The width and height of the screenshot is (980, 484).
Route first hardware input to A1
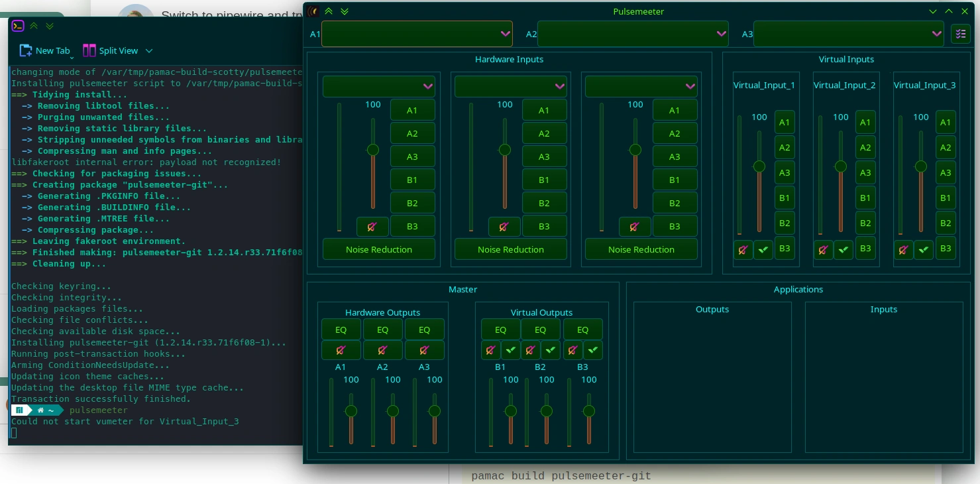click(x=413, y=110)
